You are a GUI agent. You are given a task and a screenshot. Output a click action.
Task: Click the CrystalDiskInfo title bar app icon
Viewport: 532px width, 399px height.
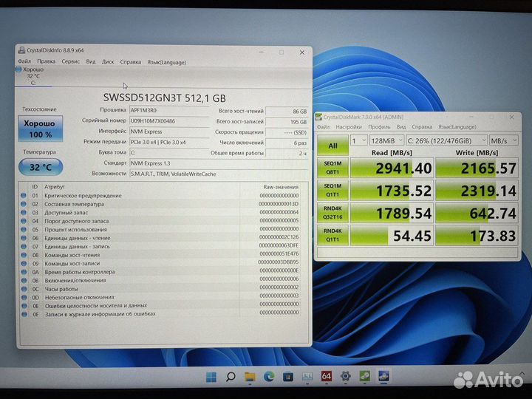click(x=21, y=50)
